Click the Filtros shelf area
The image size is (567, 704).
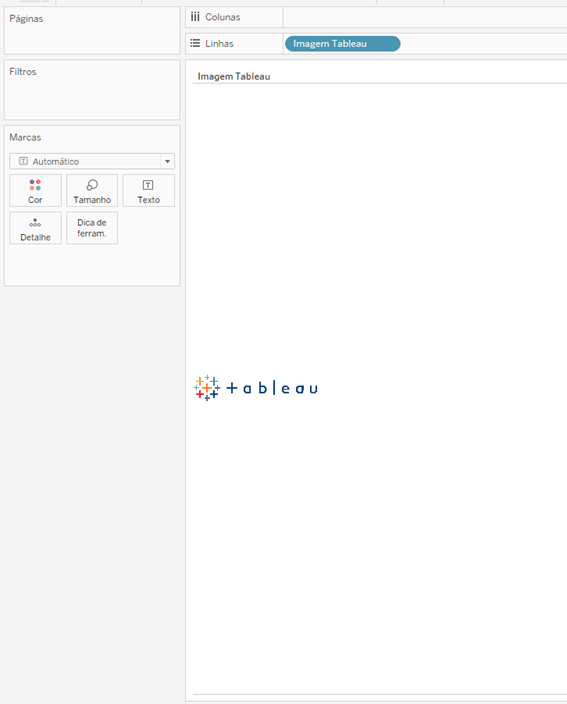[x=92, y=90]
